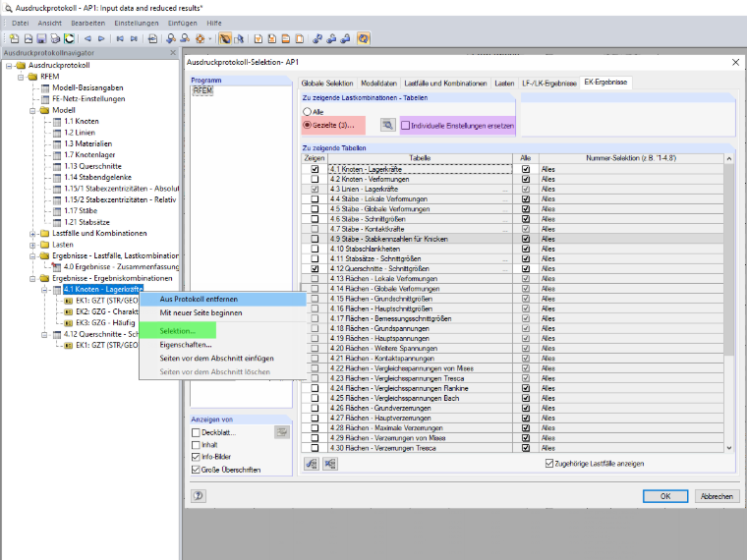Click the go-to-page icon in toolbar

point(152,38)
